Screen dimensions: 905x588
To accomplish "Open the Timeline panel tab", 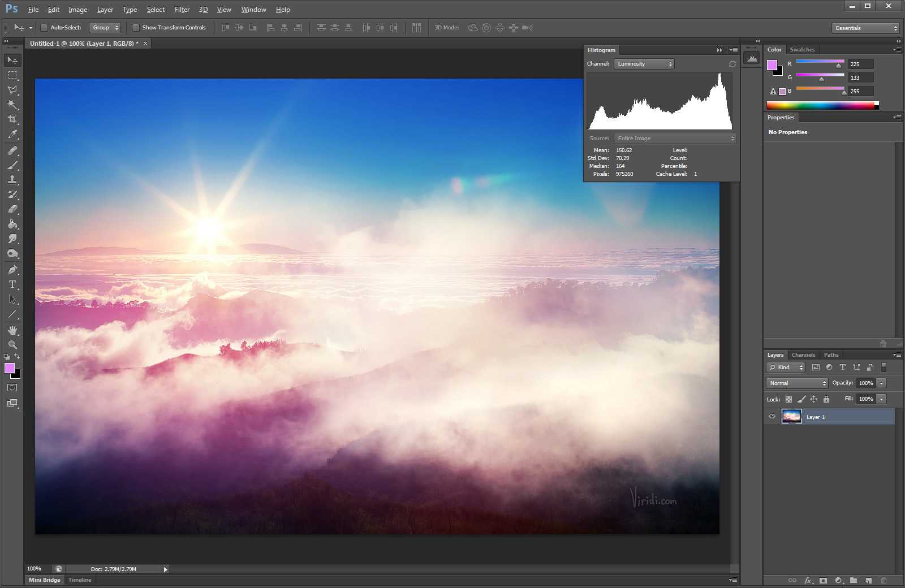I will [80, 580].
